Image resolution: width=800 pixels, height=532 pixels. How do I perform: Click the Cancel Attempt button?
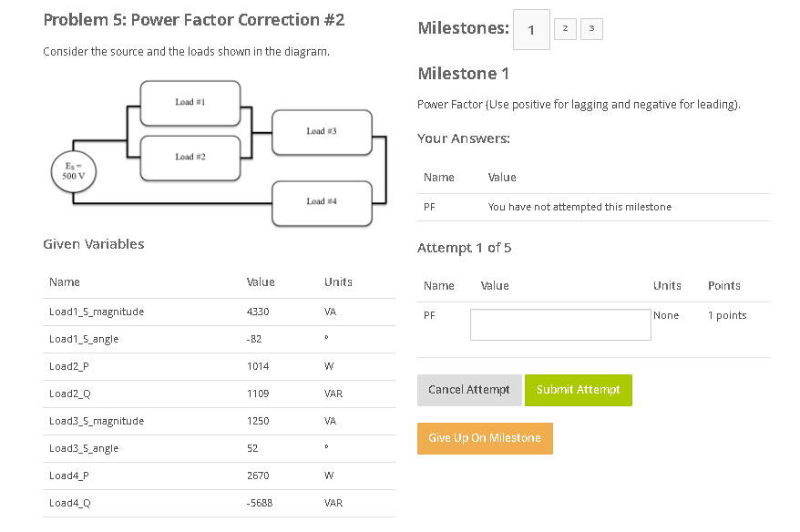pos(469,390)
